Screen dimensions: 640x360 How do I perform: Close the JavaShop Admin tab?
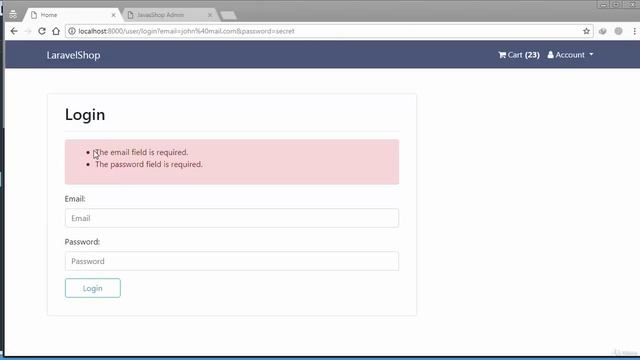210,15
